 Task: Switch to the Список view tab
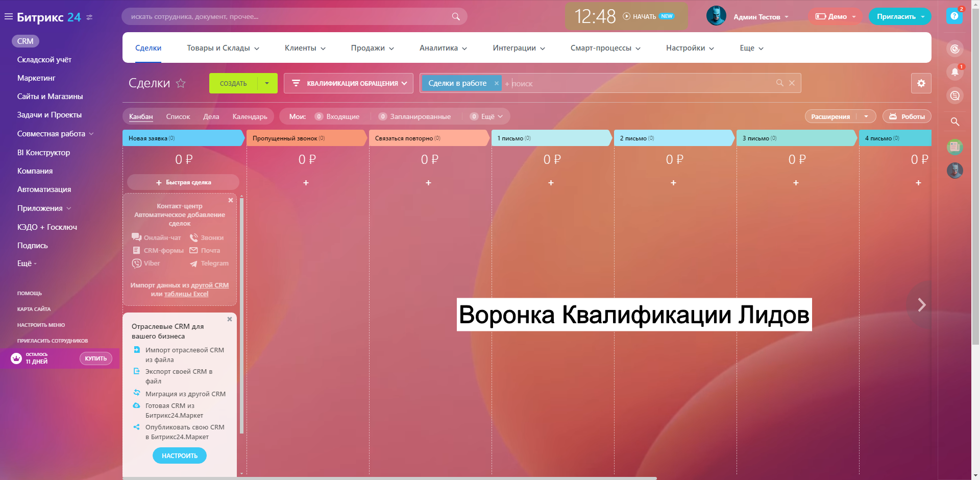coord(178,116)
